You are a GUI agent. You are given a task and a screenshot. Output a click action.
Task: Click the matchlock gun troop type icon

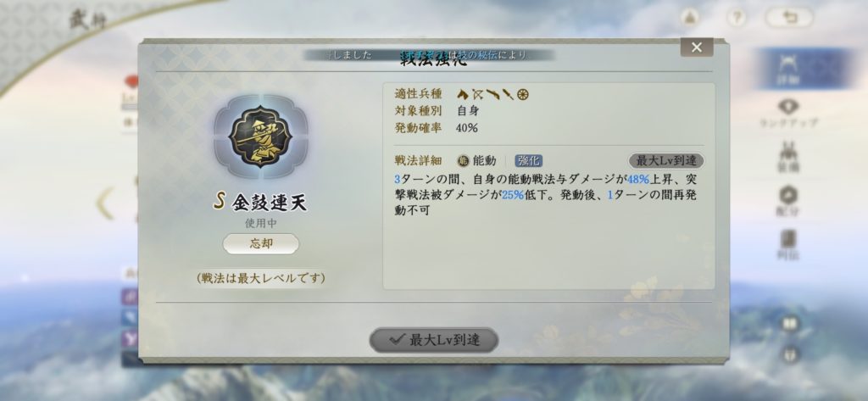coord(493,95)
